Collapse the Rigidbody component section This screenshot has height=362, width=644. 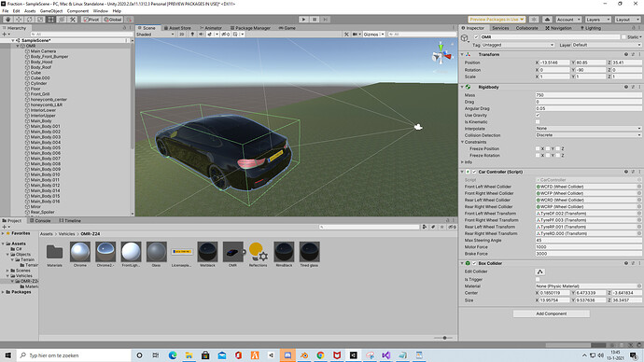pos(462,87)
